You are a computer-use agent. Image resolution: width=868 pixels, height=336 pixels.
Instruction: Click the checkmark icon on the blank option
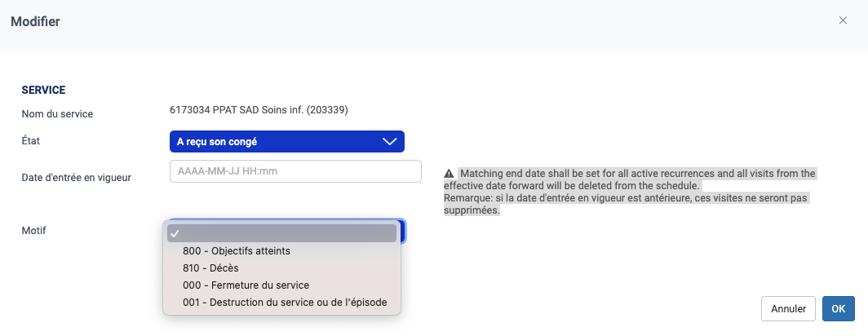pyautogui.click(x=175, y=233)
